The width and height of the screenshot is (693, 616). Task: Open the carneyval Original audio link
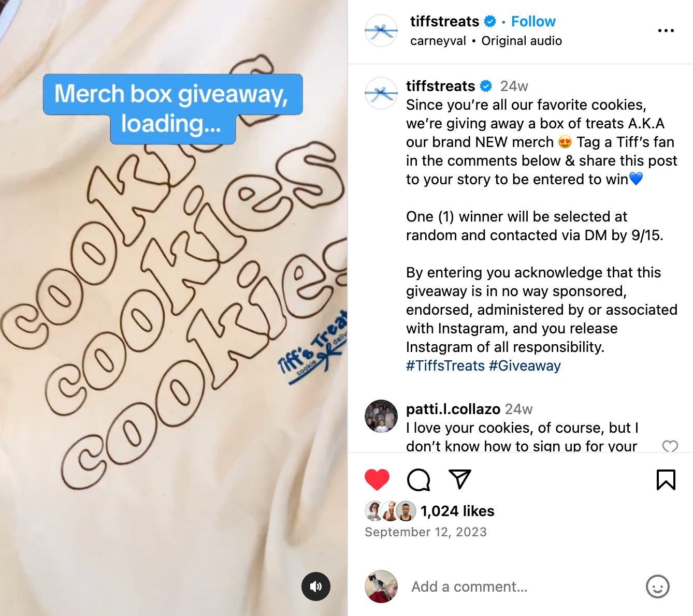[486, 41]
